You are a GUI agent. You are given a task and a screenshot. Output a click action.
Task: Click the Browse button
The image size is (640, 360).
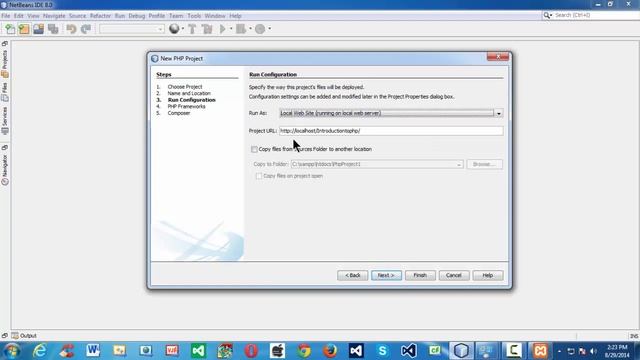(484, 164)
